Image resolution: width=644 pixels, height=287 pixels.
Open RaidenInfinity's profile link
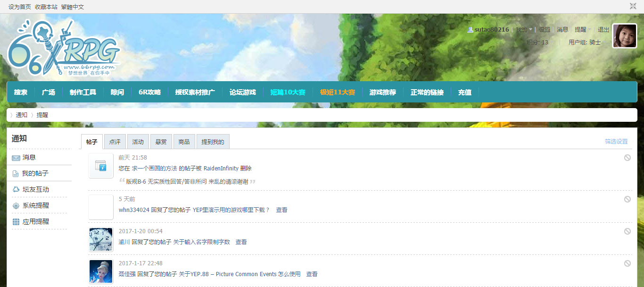(x=221, y=169)
